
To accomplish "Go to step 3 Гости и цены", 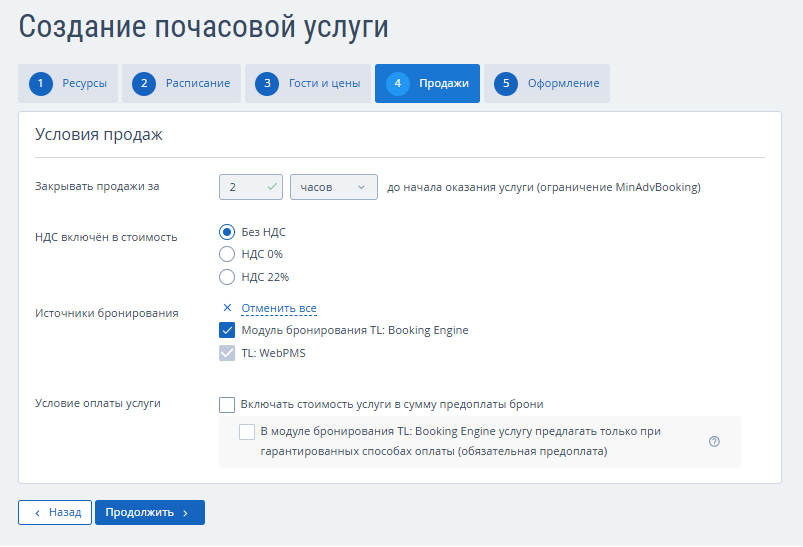I will click(308, 83).
